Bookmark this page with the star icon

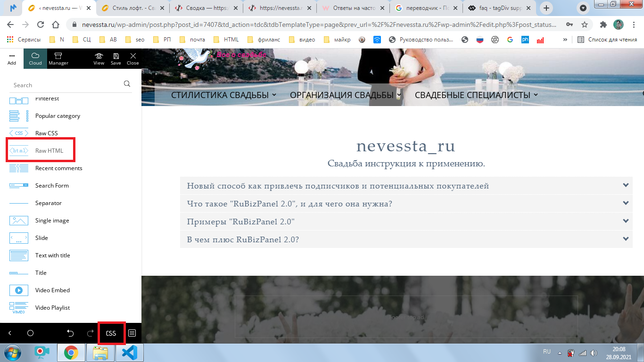(585, 25)
